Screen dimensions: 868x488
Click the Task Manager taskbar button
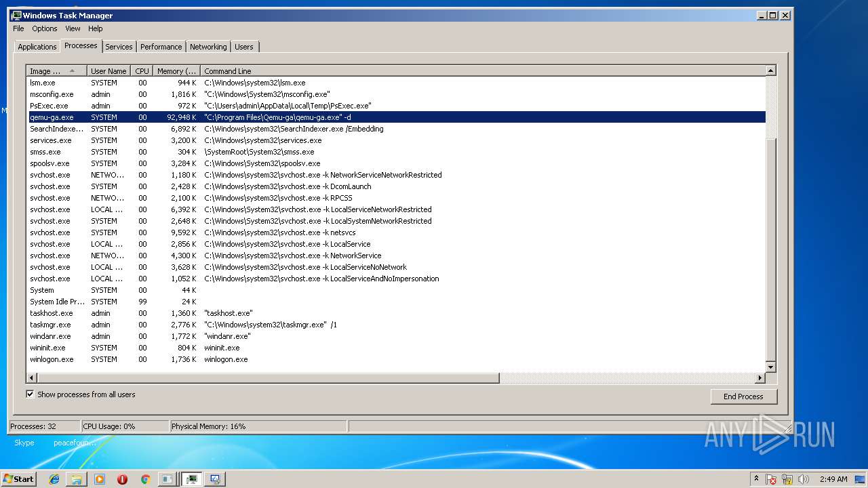(x=192, y=479)
